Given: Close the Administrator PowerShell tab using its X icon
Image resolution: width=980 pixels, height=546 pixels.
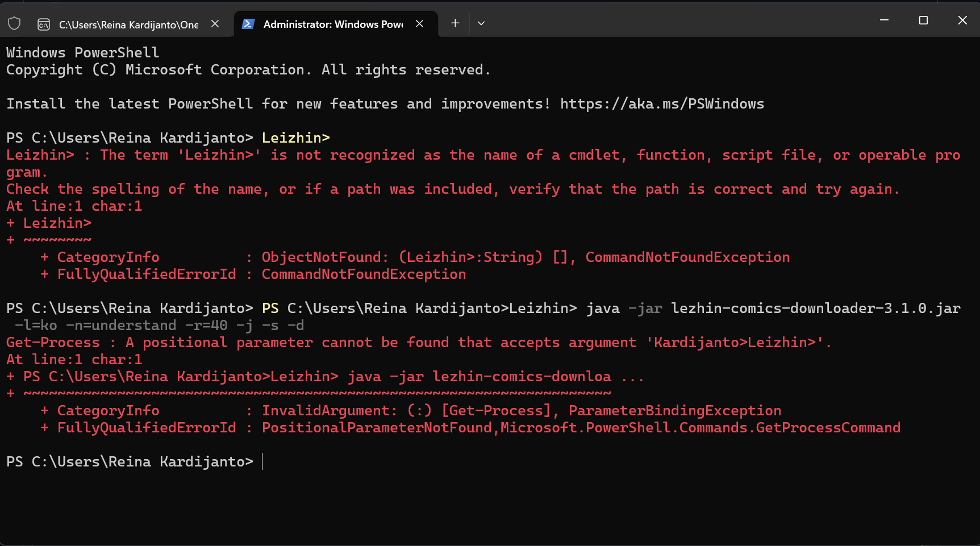Looking at the screenshot, I should tap(419, 24).
